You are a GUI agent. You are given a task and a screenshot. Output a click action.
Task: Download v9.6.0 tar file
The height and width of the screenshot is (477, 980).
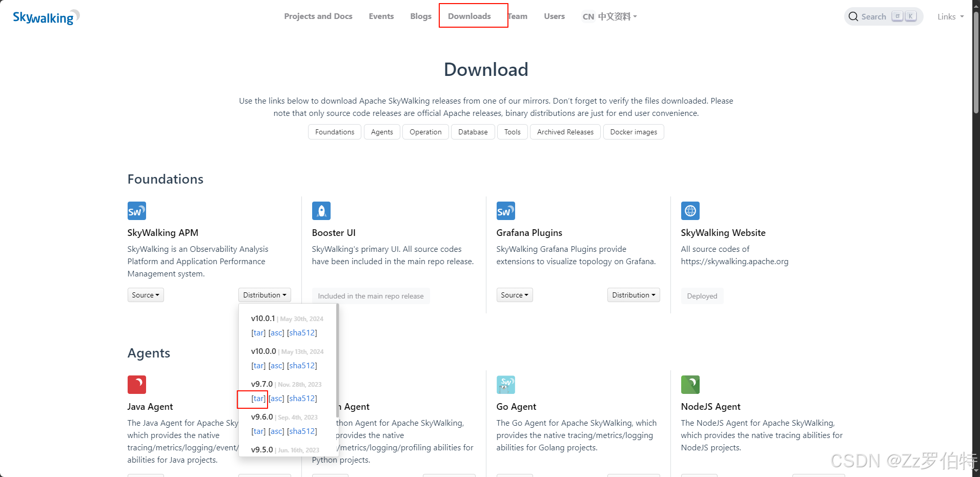tap(258, 431)
